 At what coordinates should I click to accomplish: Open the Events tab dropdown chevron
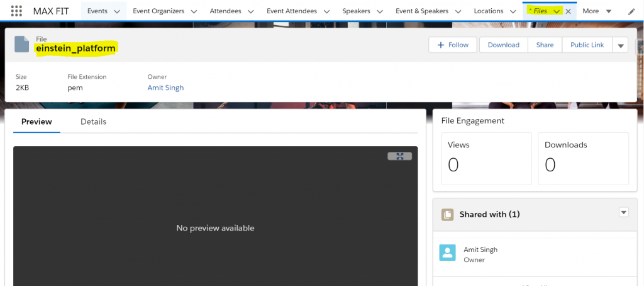coord(117,11)
